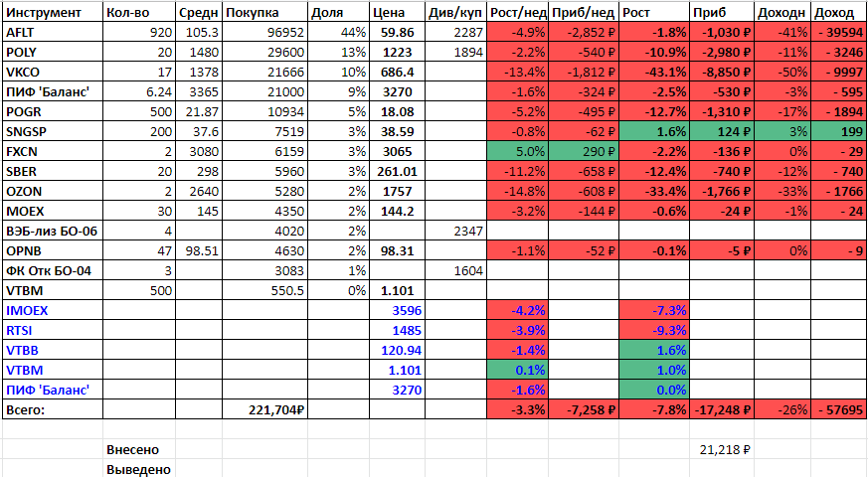Image resolution: width=868 pixels, height=477 pixels.
Task: Click MOEX price cell 144.2
Action: click(397, 212)
